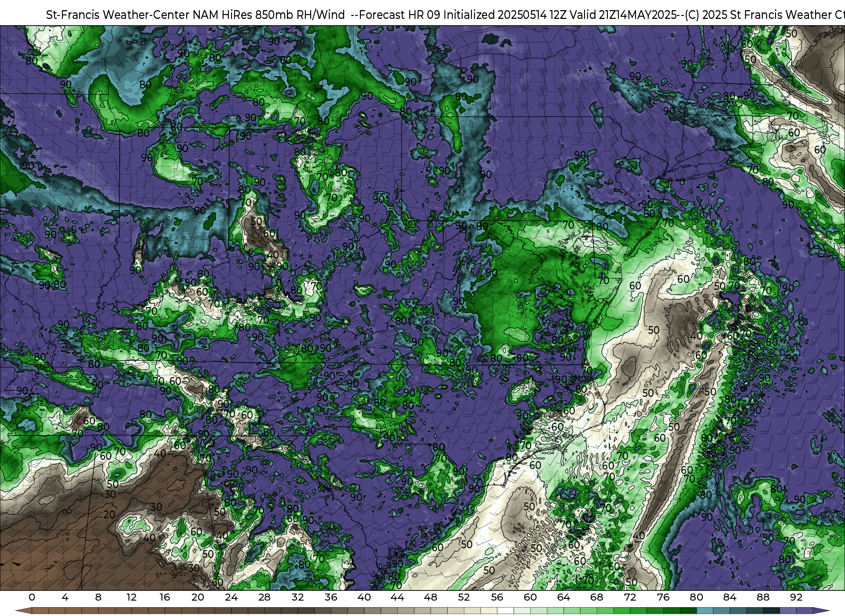Click the 76 label on the color scale
Screen dimensions: 845x616
pyautogui.click(x=663, y=597)
